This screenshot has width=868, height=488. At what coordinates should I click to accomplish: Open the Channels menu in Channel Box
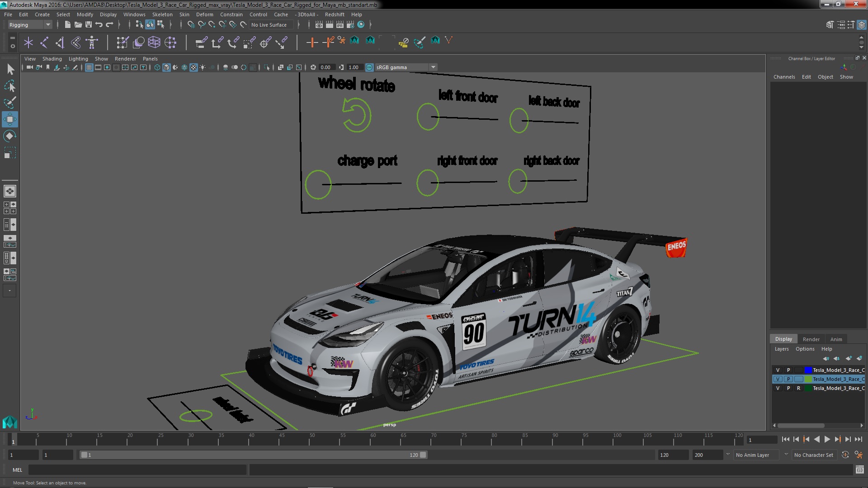pyautogui.click(x=784, y=77)
